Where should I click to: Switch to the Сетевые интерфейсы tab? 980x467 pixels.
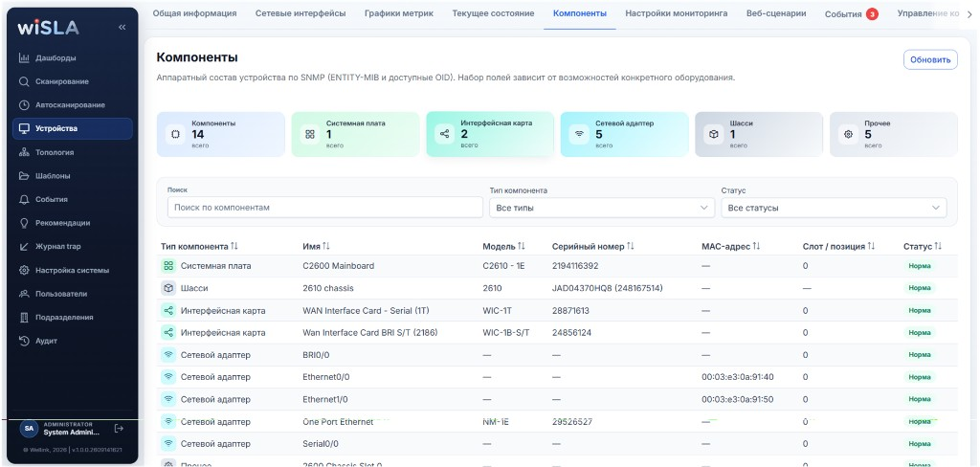click(300, 13)
